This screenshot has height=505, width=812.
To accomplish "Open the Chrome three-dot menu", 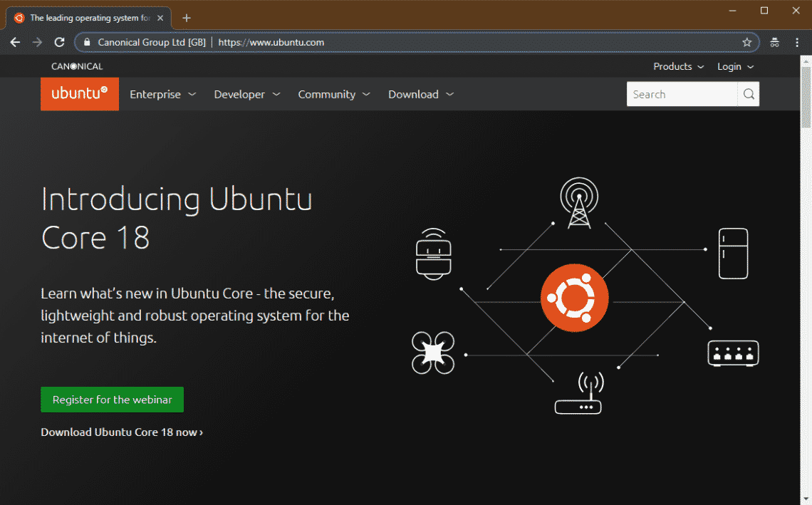I will point(797,43).
